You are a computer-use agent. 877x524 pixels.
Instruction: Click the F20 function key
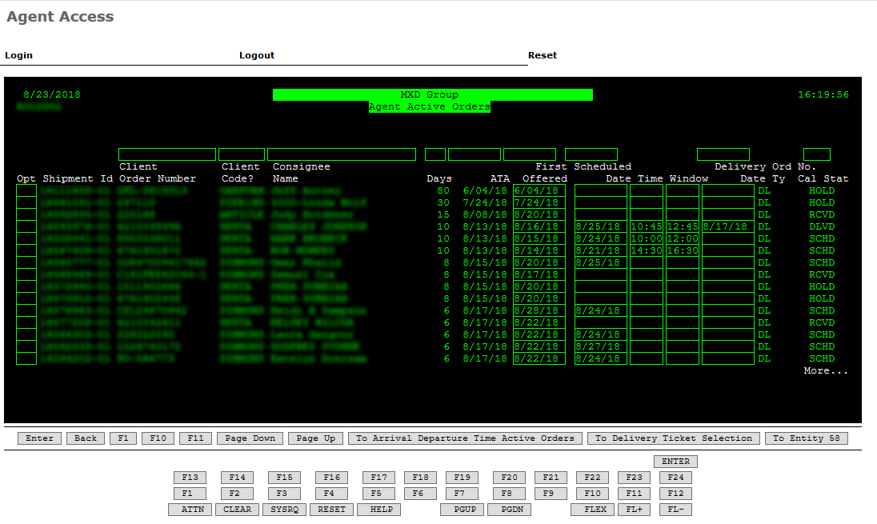pyautogui.click(x=510, y=478)
